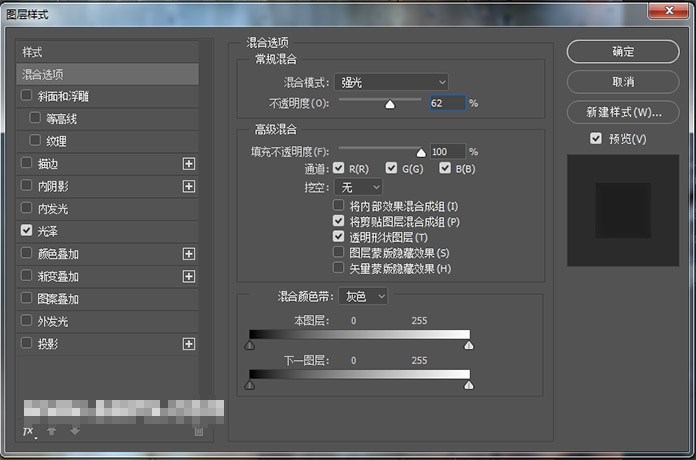696x460 pixels.
Task: Check 矢量蒙版隐藏效果 option
Action: click(339, 267)
